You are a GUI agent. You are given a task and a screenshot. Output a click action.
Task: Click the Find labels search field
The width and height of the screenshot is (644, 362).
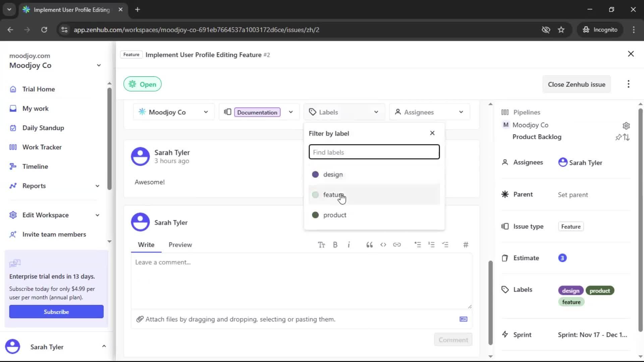click(374, 152)
